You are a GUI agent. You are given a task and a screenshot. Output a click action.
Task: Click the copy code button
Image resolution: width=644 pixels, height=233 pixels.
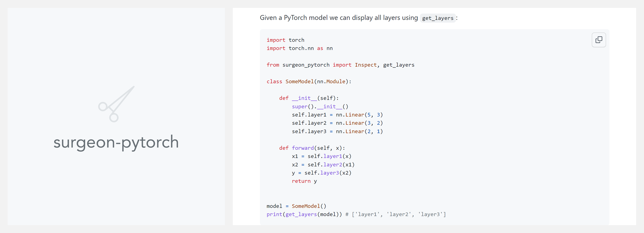click(x=599, y=40)
